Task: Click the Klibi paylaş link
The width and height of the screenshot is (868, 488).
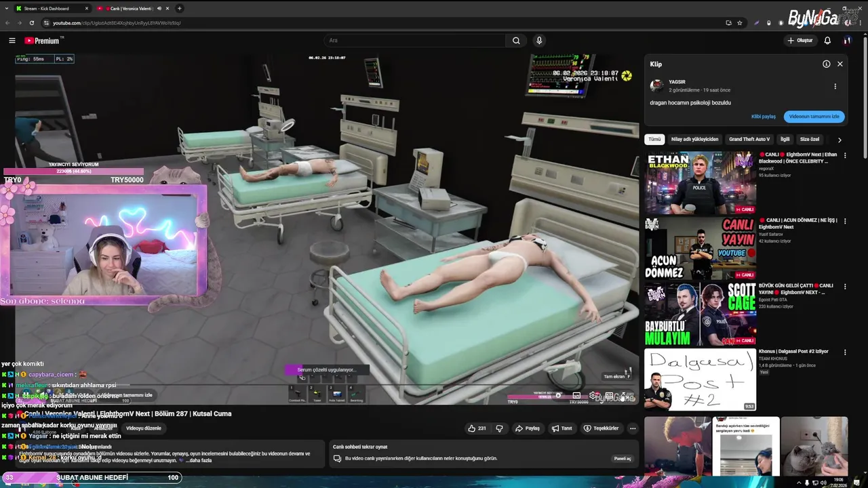Action: point(764,117)
